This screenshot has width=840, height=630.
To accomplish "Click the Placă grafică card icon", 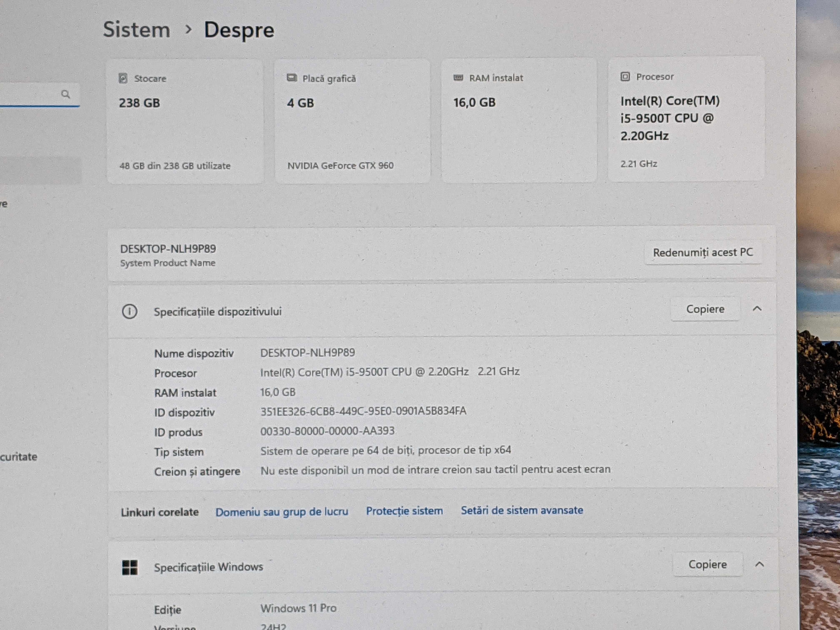I will point(292,78).
